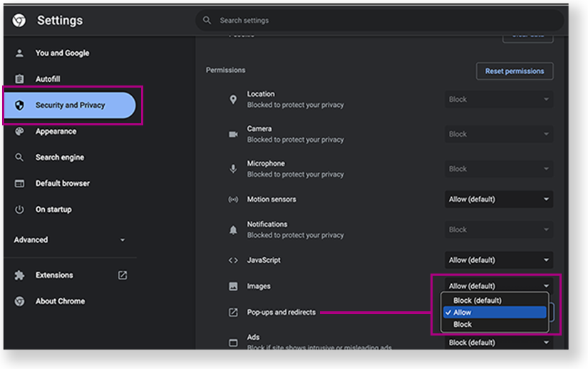Screen dimensions: 588x369
Task: Click the Location pin icon
Action: coord(233,100)
